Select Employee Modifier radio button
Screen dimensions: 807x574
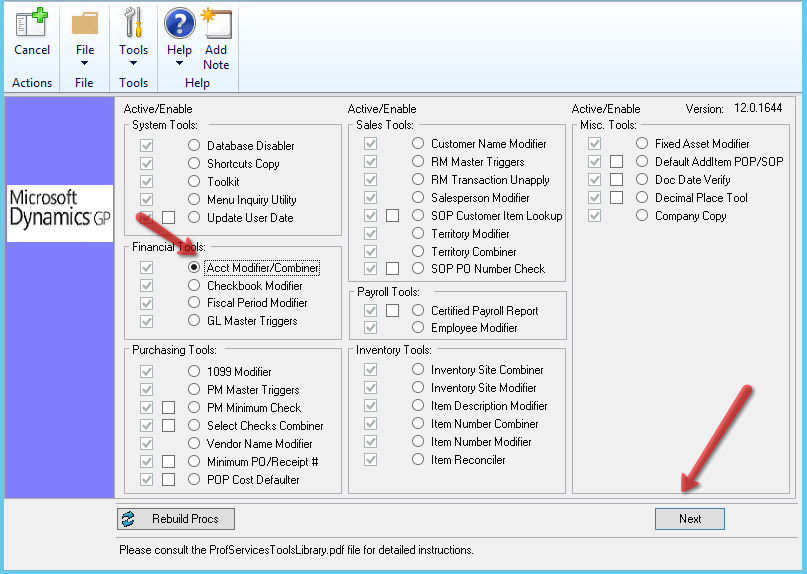418,327
